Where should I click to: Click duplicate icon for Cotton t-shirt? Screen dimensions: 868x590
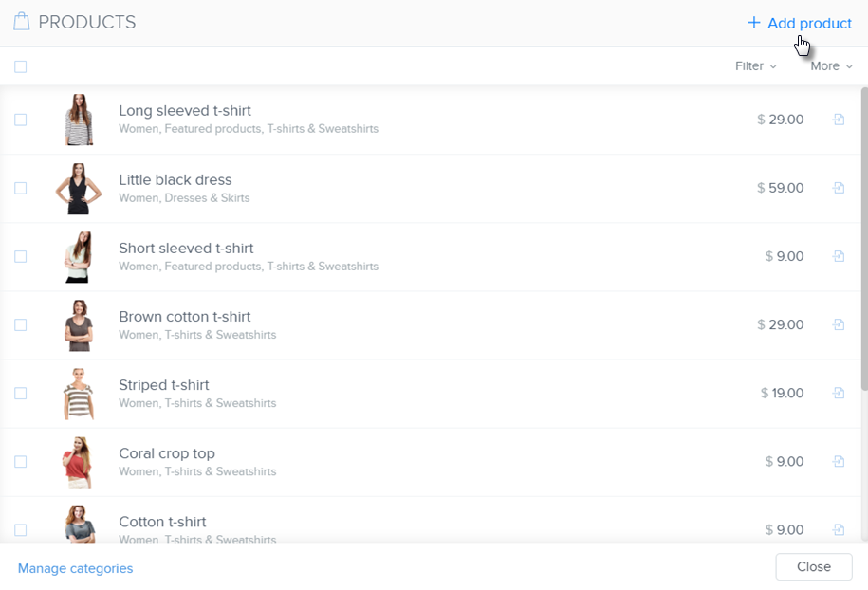(x=839, y=529)
